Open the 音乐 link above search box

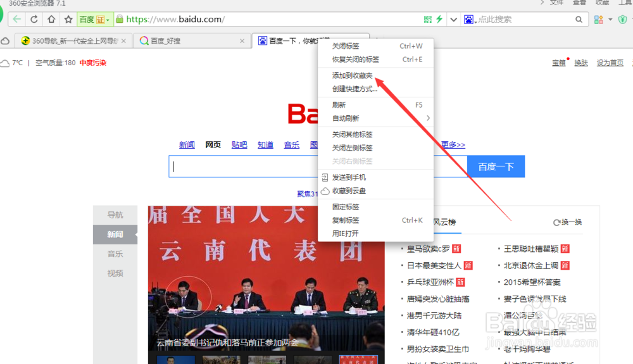tap(291, 145)
